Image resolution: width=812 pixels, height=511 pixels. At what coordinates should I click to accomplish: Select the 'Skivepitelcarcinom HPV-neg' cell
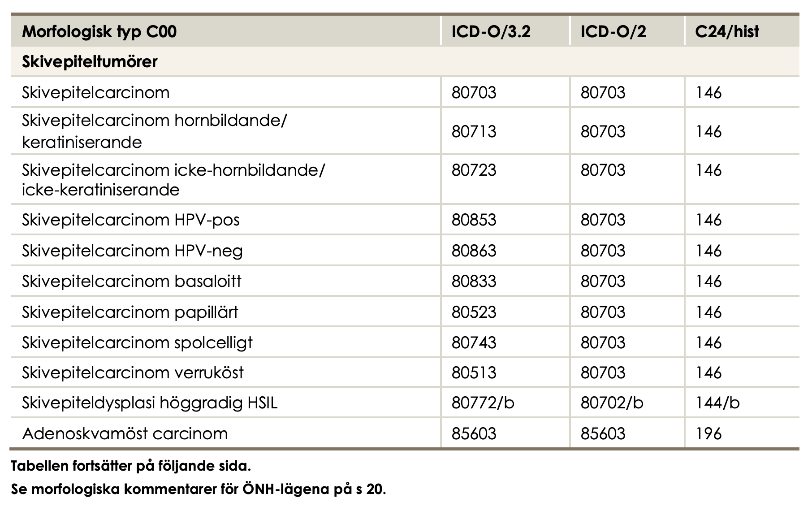pyautogui.click(x=132, y=251)
